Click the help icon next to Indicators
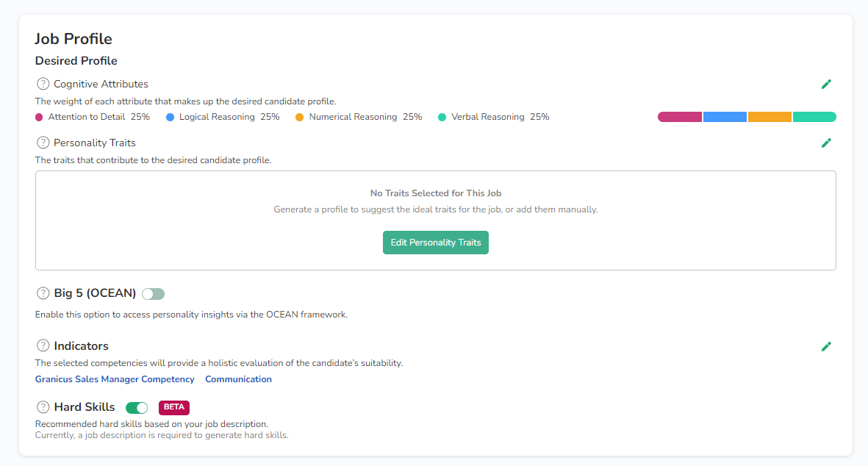Image resolution: width=868 pixels, height=466 pixels. point(43,345)
